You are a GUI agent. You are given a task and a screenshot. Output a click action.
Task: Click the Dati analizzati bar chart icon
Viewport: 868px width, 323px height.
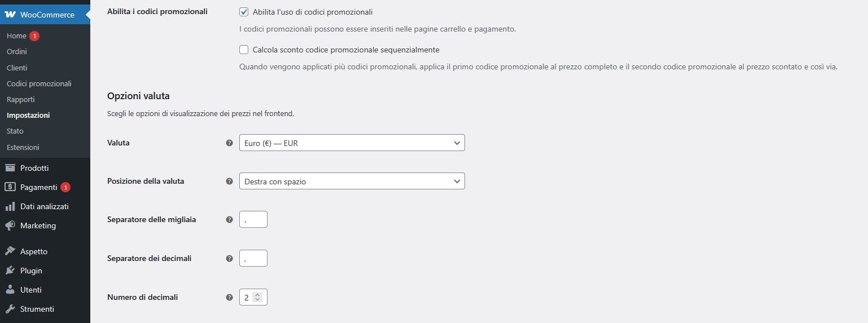tap(10, 206)
